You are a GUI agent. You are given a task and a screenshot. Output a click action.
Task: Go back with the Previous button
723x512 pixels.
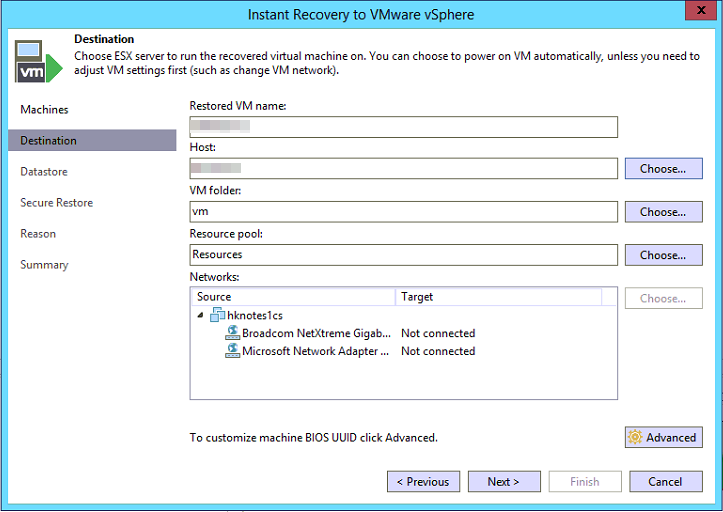(423, 481)
